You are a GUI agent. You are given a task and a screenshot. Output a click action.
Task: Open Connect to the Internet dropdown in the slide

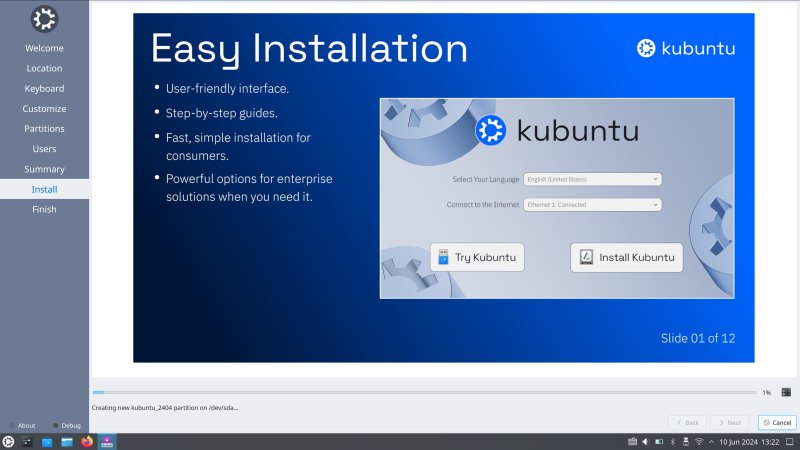[592, 205]
